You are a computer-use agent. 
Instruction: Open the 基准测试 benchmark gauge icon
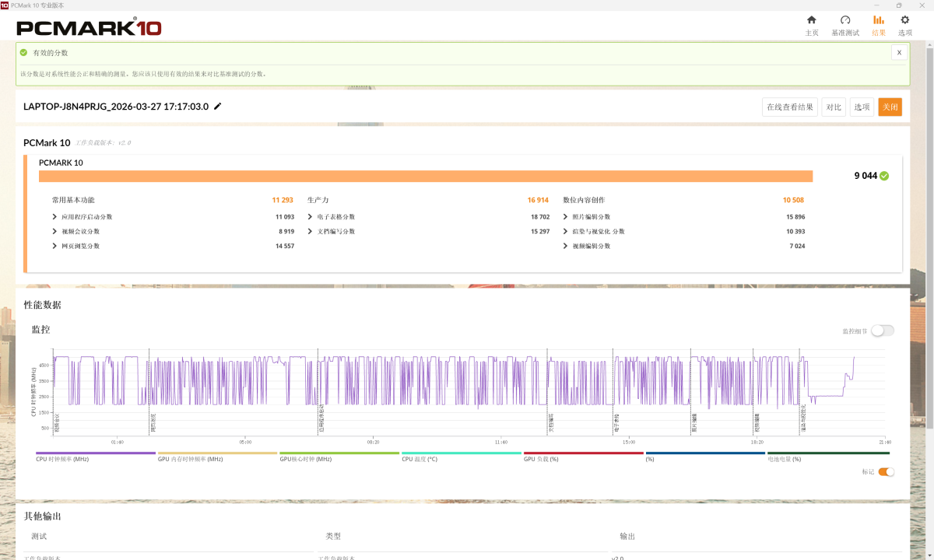[845, 20]
